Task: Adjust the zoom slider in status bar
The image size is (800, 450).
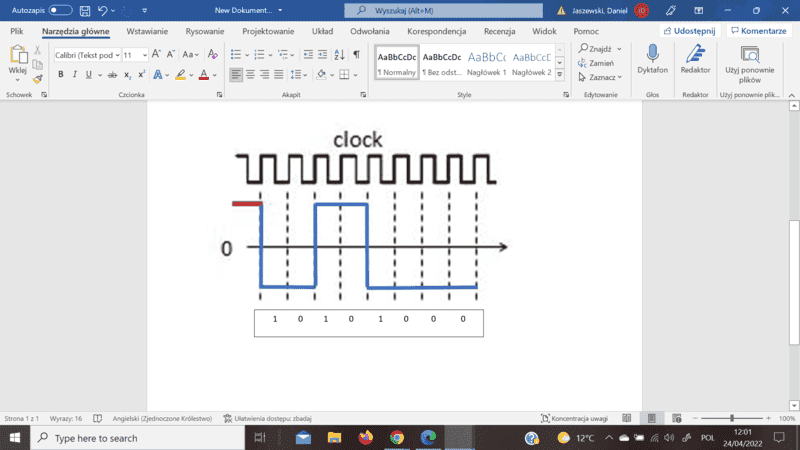Action: 732,418
